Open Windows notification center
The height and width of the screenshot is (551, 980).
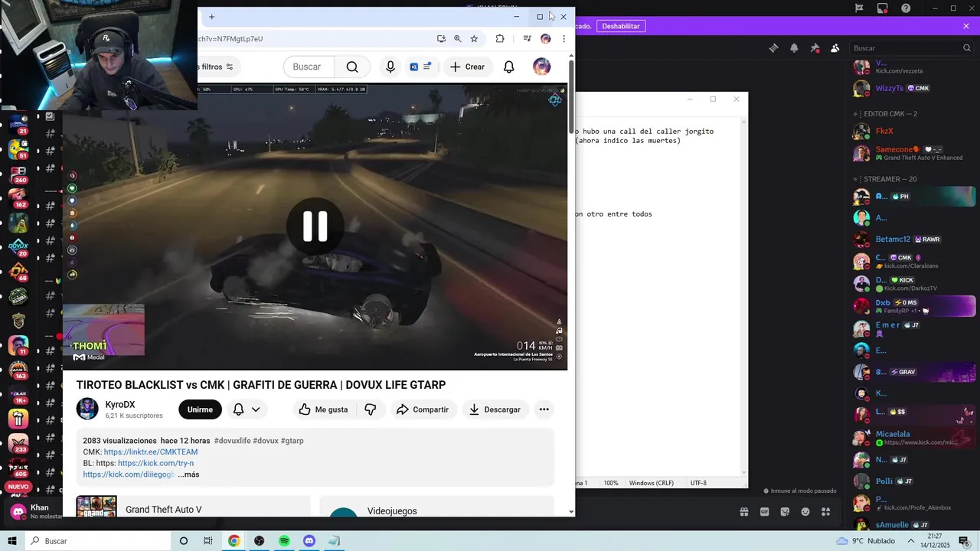965,541
